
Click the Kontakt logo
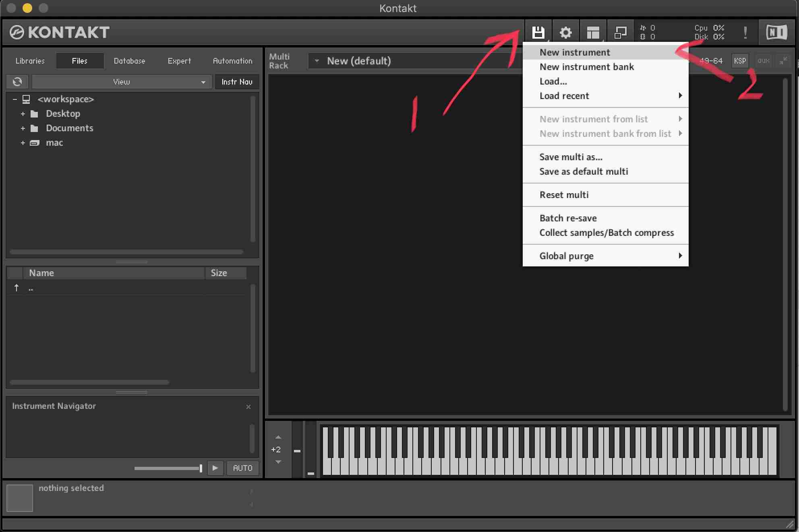(x=60, y=32)
